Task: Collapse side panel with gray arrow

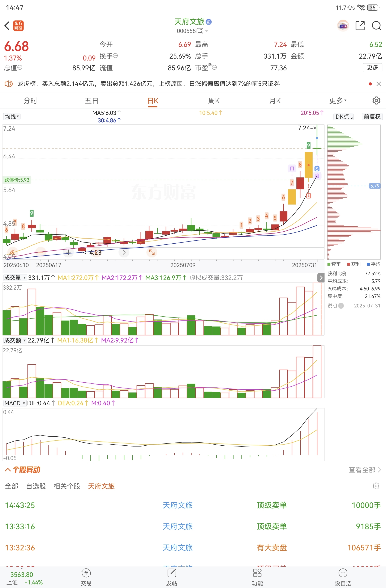Action: click(x=321, y=278)
